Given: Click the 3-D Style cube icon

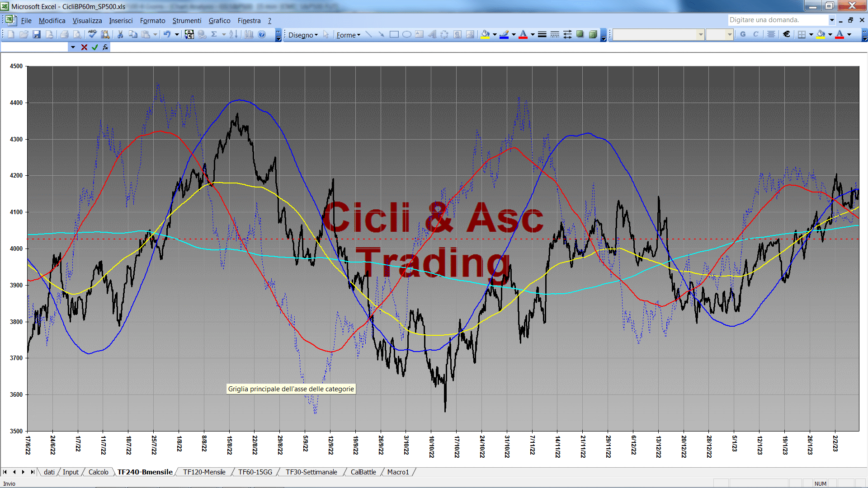Looking at the screenshot, I should coord(593,34).
